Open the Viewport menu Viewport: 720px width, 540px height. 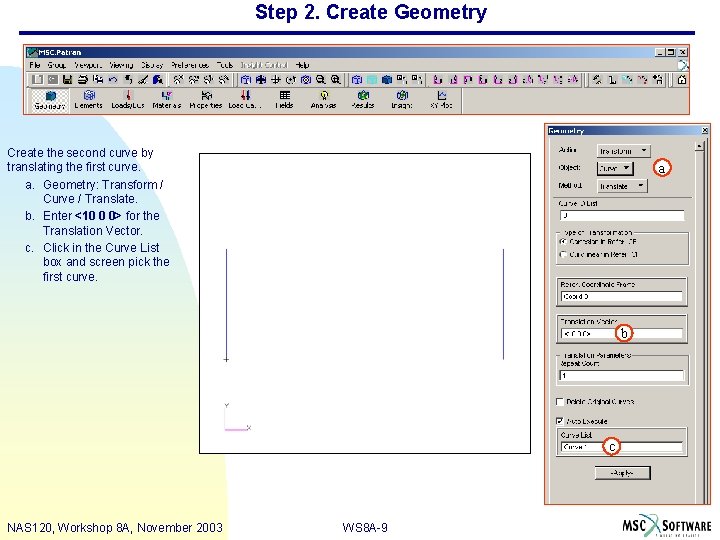point(88,65)
